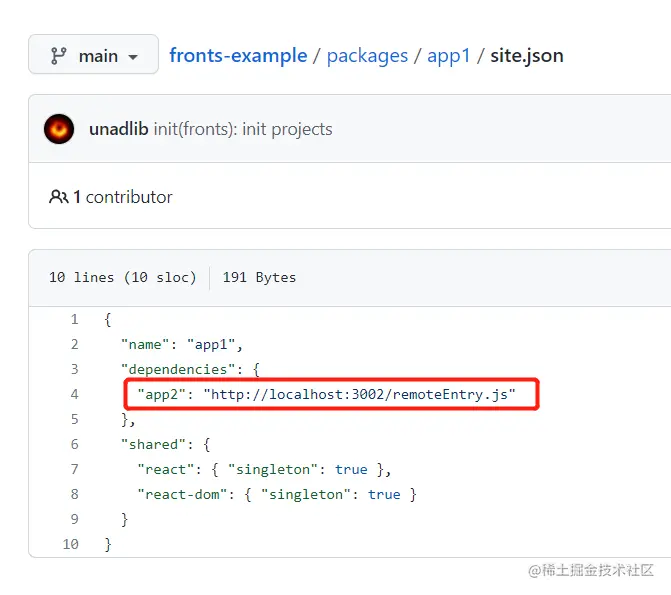Select line number 7

pos(74,469)
